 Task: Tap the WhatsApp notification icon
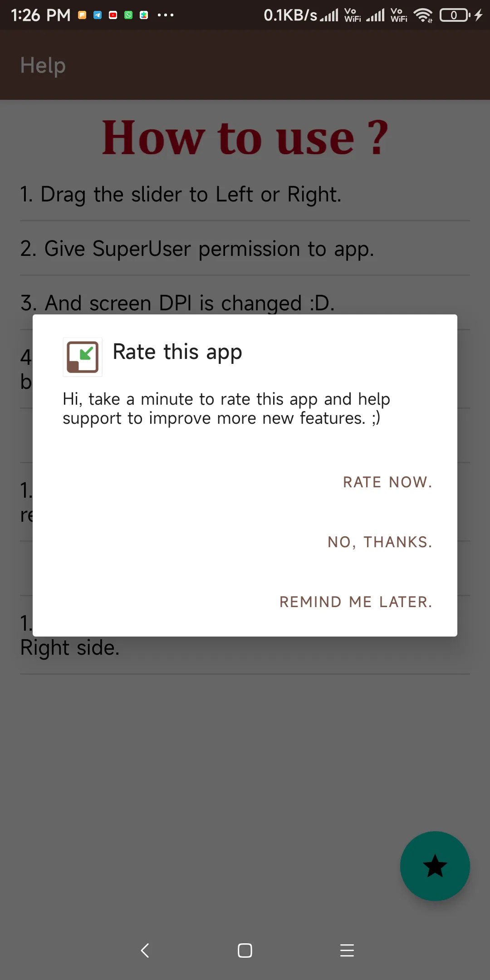click(128, 15)
